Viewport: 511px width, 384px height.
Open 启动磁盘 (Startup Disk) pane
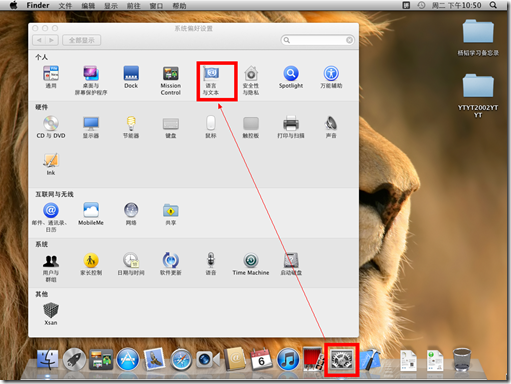(x=291, y=264)
